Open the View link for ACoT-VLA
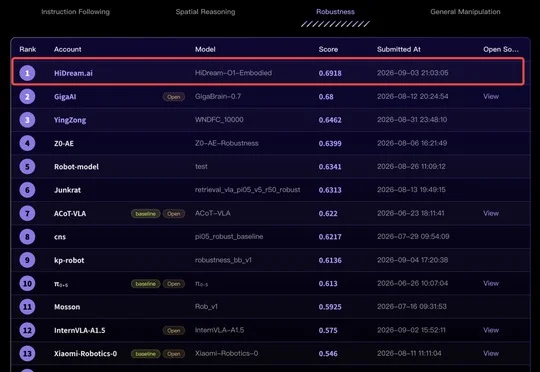 click(491, 213)
